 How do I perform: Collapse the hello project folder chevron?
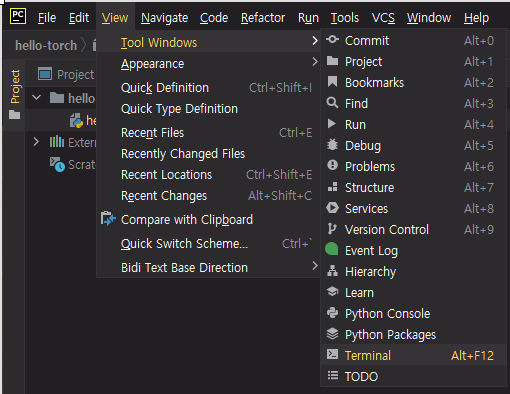tap(36, 98)
